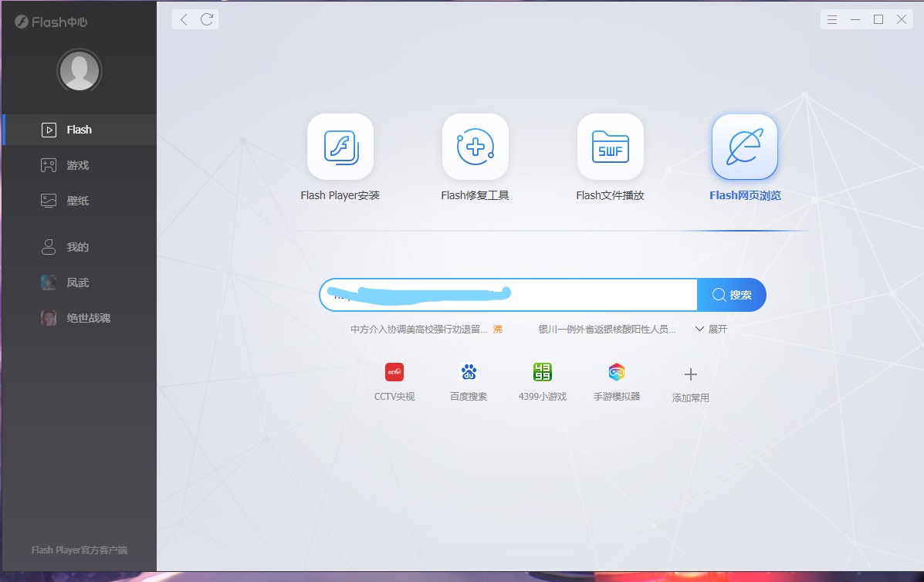The image size is (924, 582).
Task: Open 风武 game in sidebar
Action: point(80,283)
